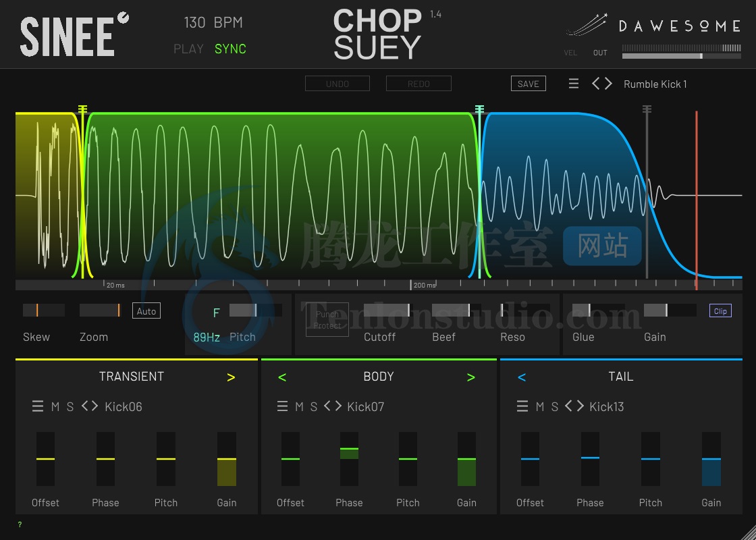
Task: Save the current preset
Action: tap(529, 83)
